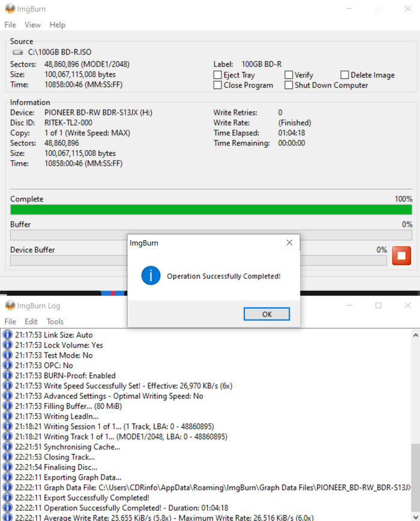
Task: Click info icon of Operation Successfully Completed Duration row
Action: (x=7, y=508)
